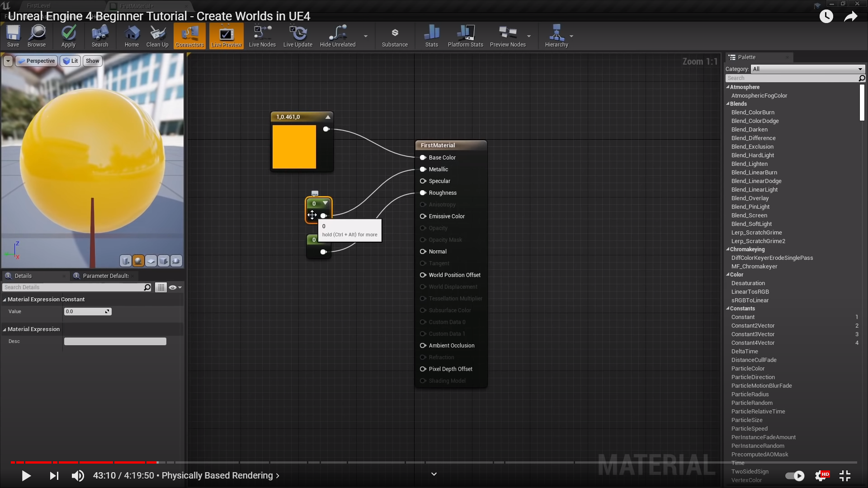Toggle the YouTube autoplay switch
Screen dimensions: 868x488
795,475
